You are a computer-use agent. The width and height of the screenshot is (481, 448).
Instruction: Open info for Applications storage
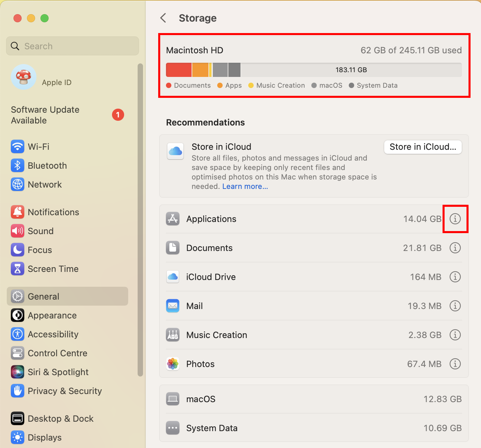(455, 219)
